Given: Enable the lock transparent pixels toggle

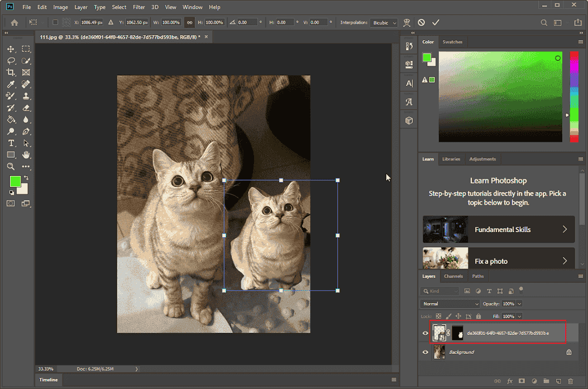Looking at the screenshot, I should point(438,316).
